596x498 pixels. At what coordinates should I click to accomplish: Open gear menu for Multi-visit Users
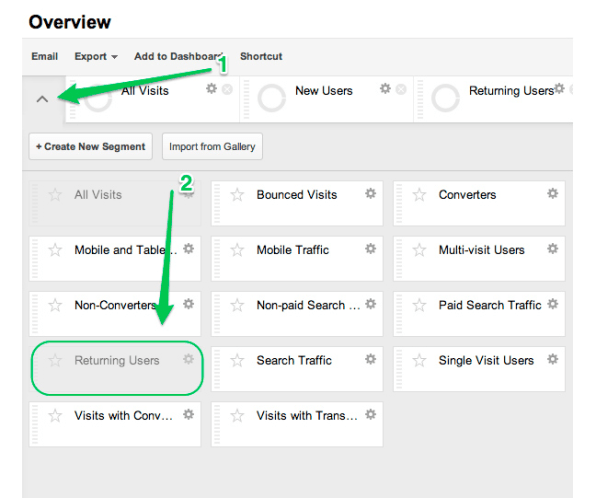click(553, 249)
